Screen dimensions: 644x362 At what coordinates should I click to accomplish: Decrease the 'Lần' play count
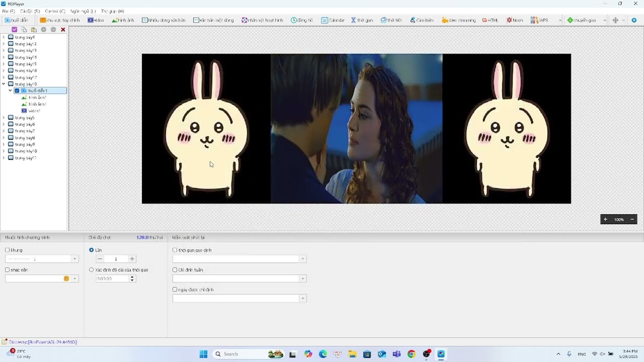(100, 259)
